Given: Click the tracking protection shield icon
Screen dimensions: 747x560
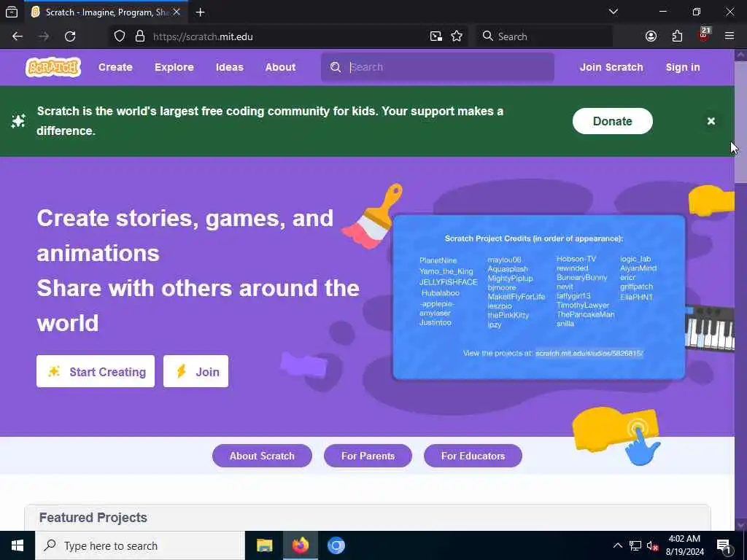Looking at the screenshot, I should tap(120, 36).
